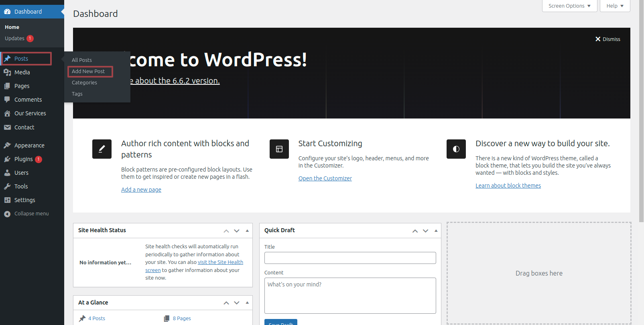The width and height of the screenshot is (644, 325).
Task: Click the Users person icon
Action: coord(7,173)
